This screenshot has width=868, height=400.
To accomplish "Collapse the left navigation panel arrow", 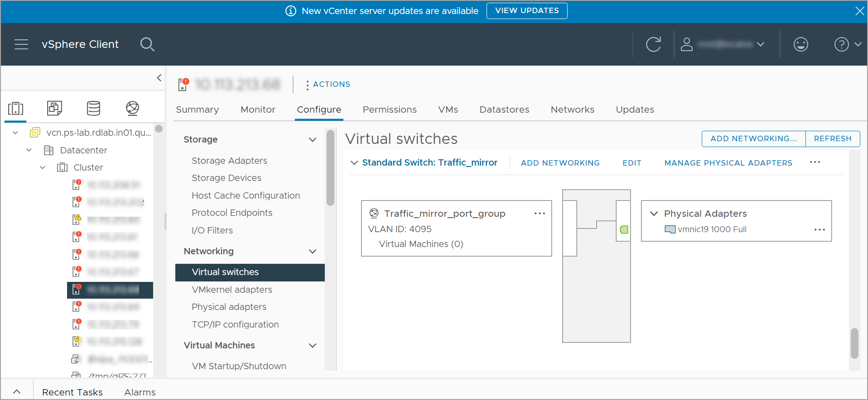I will 159,78.
